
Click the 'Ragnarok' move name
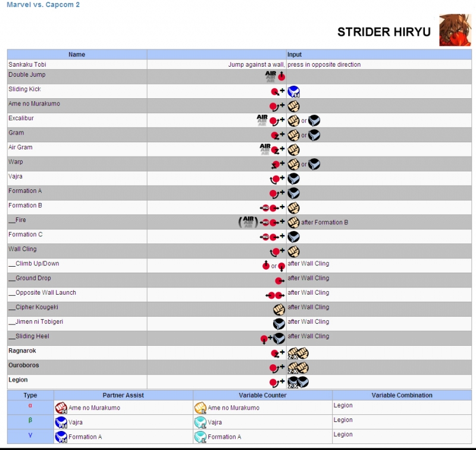[x=22, y=351]
